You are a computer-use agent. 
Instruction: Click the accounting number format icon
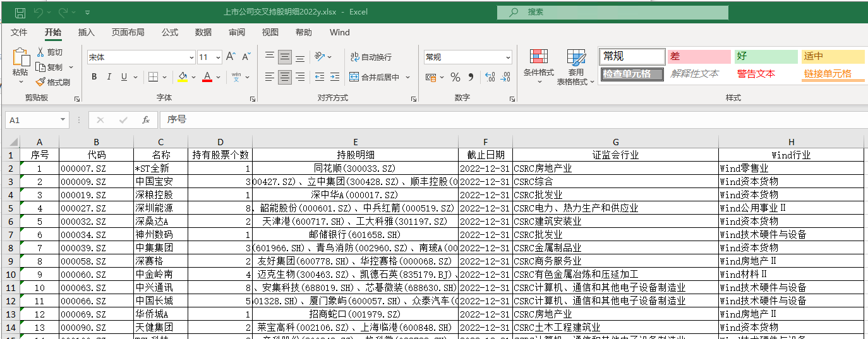[x=431, y=77]
